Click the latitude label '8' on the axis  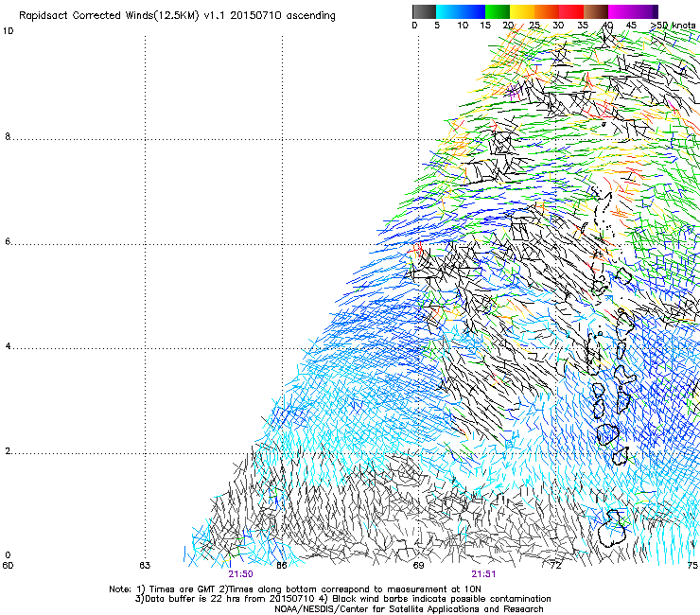click(x=8, y=136)
